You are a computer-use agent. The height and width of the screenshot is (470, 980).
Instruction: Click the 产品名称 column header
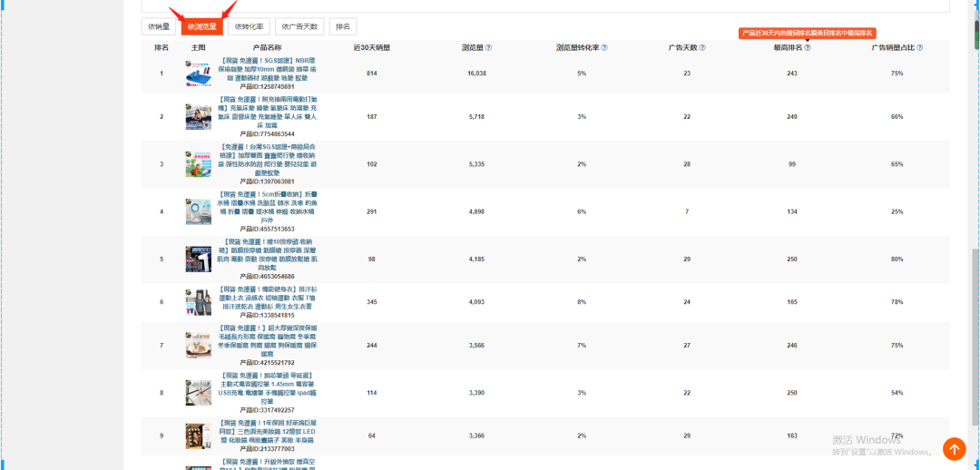tap(267, 47)
